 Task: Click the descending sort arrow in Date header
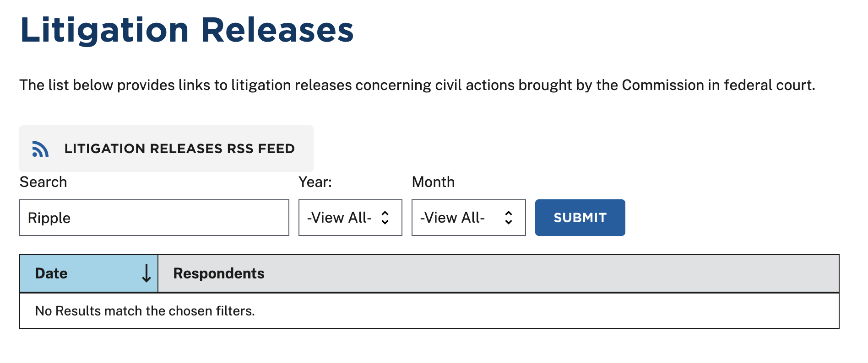coord(146,273)
